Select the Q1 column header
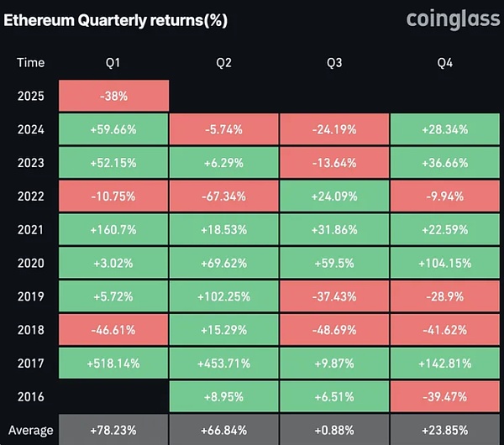This screenshot has height=445, width=504. tap(113, 63)
